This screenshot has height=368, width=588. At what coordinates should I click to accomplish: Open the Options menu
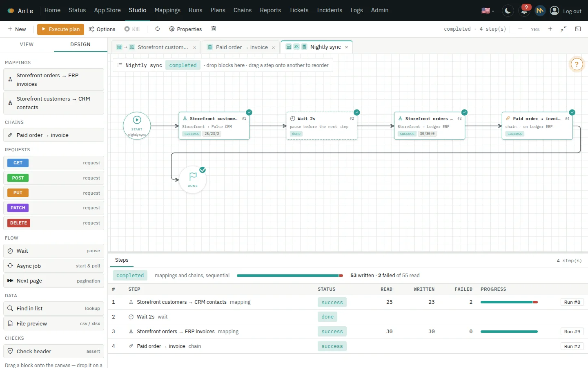102,29
